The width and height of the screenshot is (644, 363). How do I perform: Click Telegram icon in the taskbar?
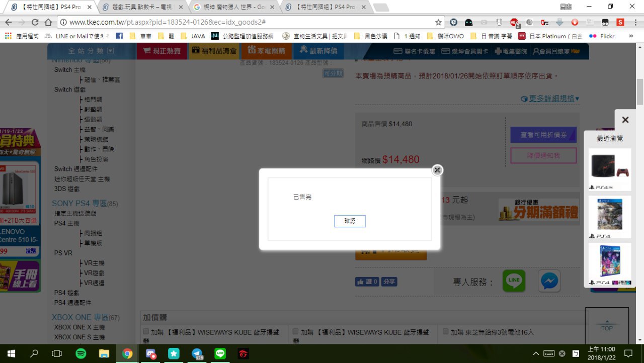pos(198,353)
